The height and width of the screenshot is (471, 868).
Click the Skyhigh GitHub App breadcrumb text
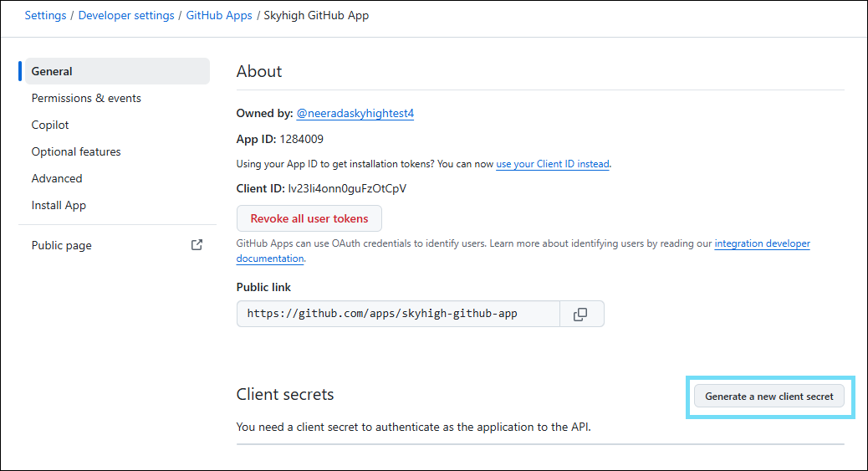[316, 16]
